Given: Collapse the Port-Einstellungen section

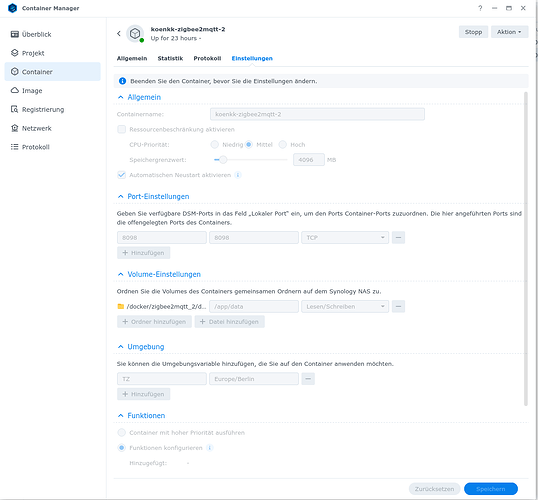Looking at the screenshot, I should (x=120, y=196).
